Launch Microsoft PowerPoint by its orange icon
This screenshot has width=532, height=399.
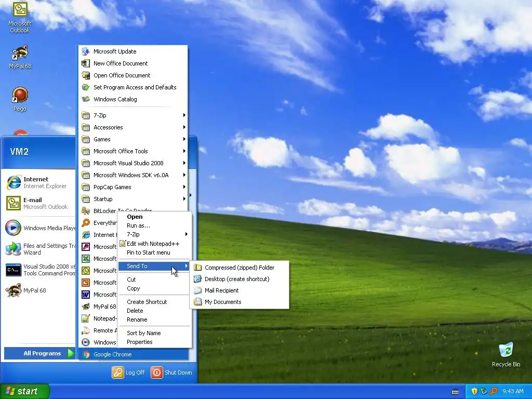pos(86,282)
